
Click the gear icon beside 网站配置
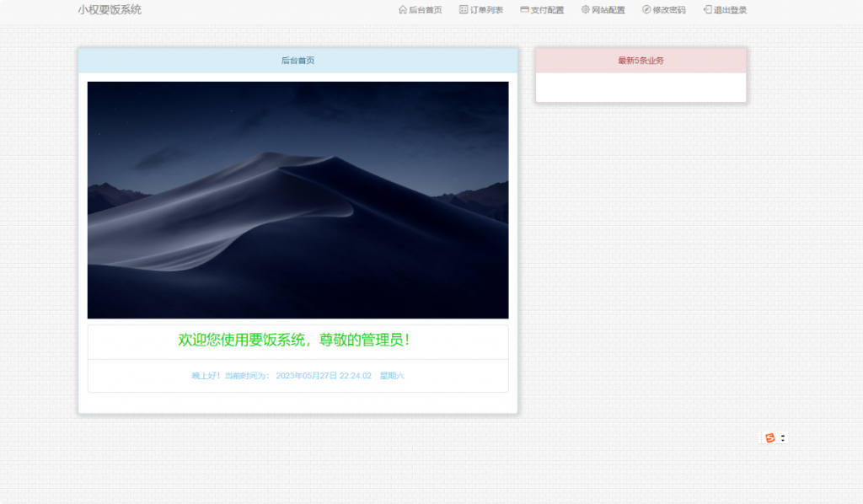586,9
